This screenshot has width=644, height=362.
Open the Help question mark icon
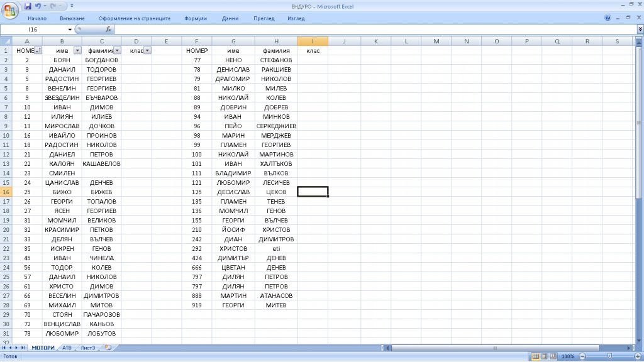point(608,18)
